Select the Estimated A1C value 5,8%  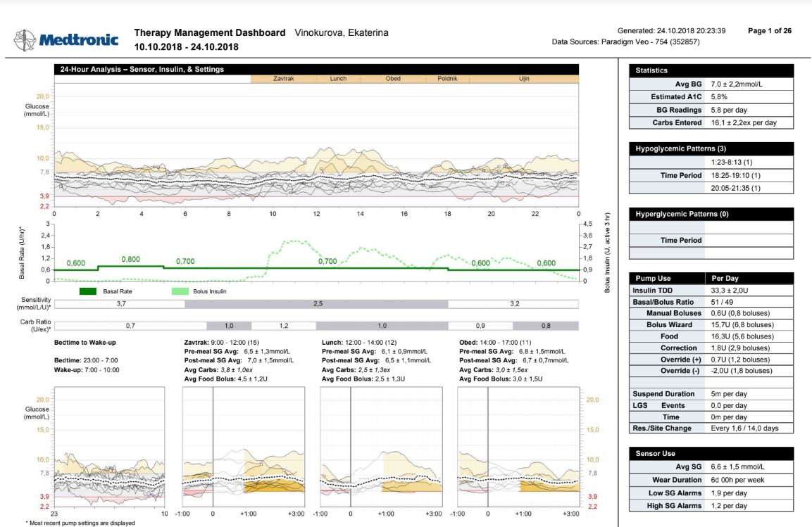tap(721, 97)
